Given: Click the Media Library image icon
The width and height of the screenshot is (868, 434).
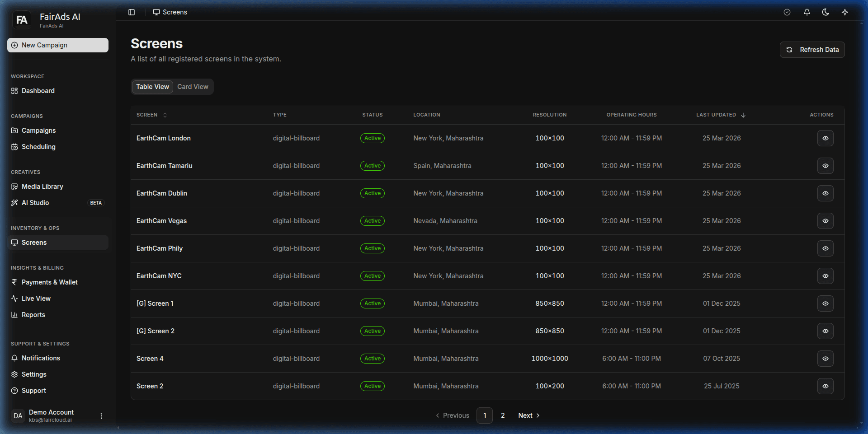Looking at the screenshot, I should coord(14,187).
